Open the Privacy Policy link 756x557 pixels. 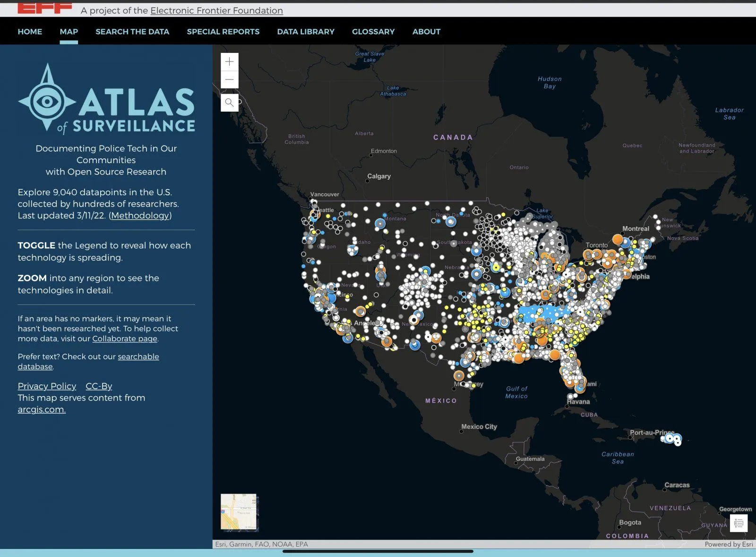click(x=47, y=386)
